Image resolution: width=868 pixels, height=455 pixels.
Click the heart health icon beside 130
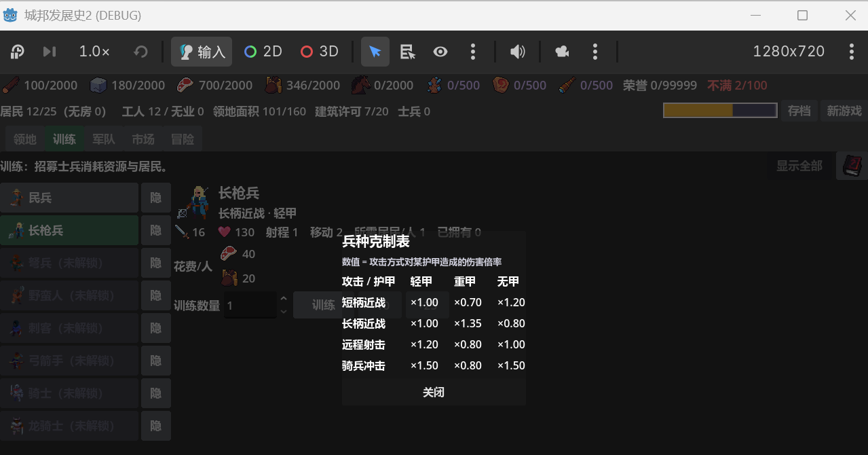(225, 232)
